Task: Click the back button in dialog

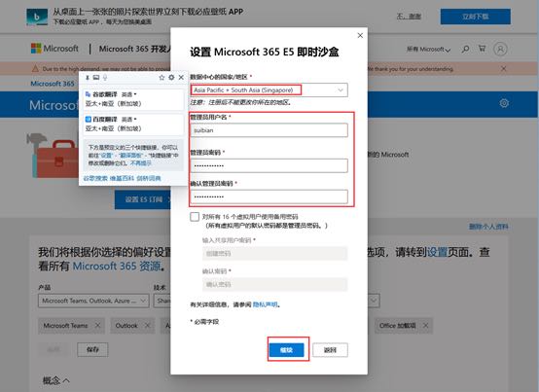Action: [x=330, y=350]
